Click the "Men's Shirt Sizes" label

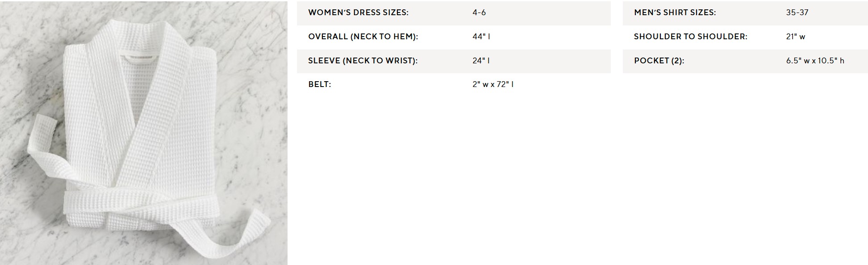coord(675,12)
